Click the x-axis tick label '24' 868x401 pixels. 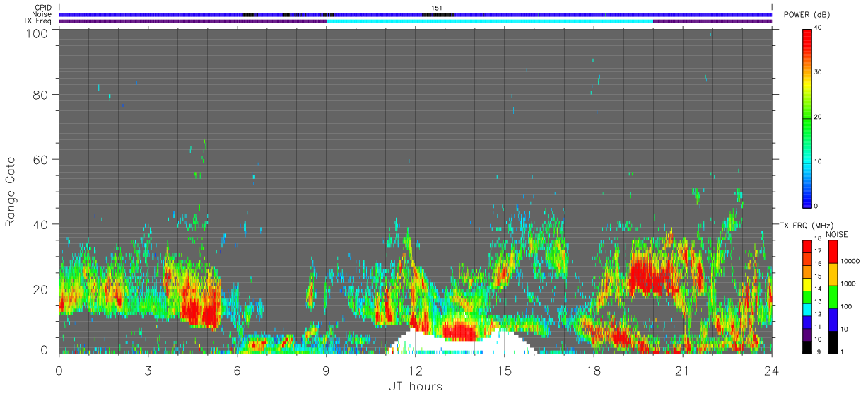tap(771, 371)
